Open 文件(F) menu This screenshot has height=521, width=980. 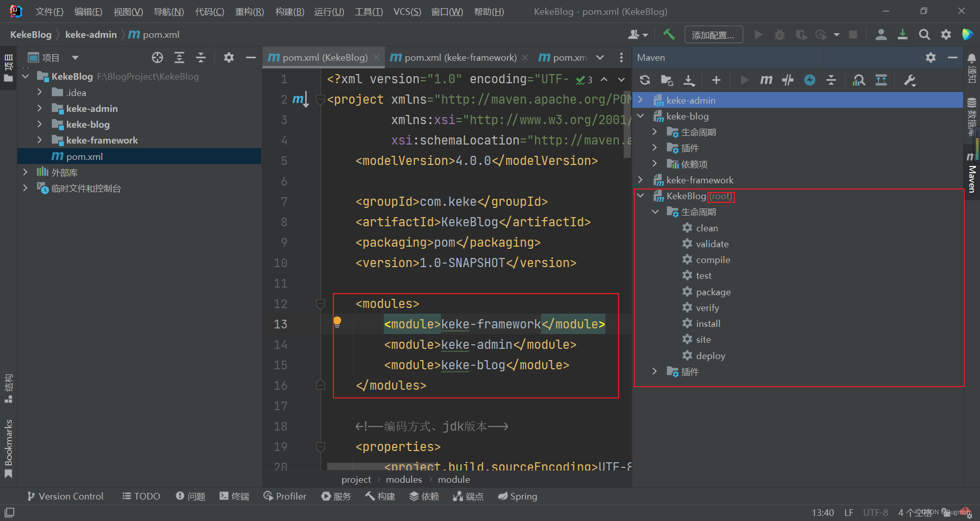50,11
